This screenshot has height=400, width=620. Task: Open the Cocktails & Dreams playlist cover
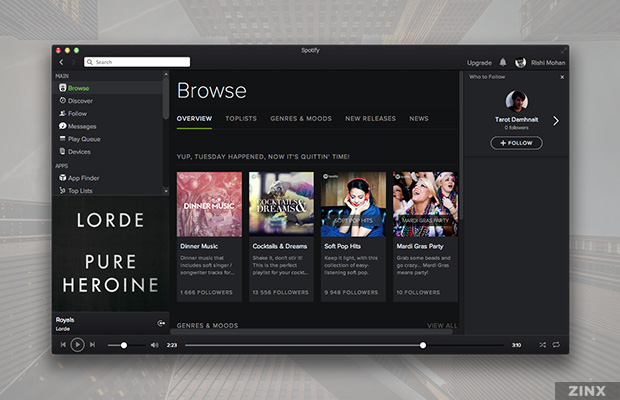pos(281,204)
